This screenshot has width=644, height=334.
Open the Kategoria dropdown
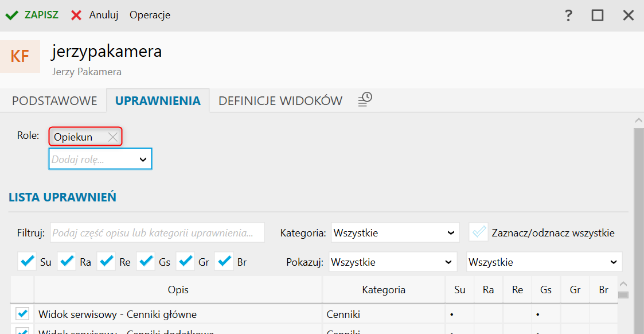pyautogui.click(x=395, y=233)
